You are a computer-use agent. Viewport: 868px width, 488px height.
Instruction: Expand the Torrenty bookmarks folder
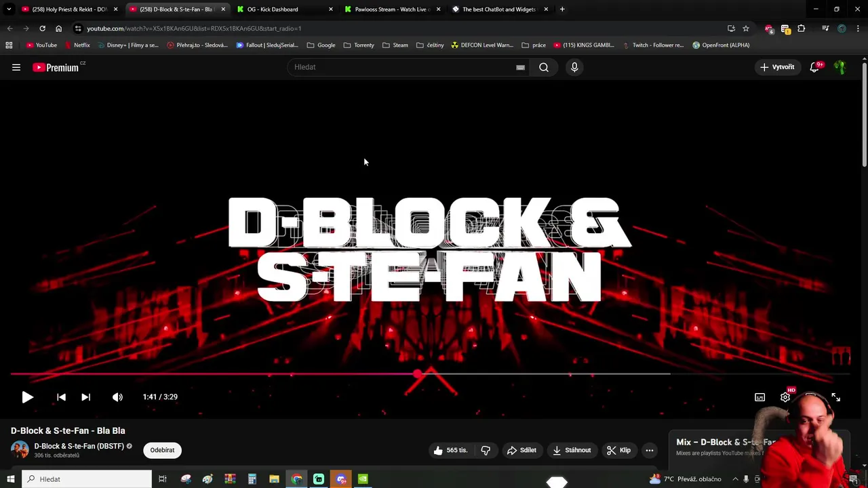(x=359, y=45)
